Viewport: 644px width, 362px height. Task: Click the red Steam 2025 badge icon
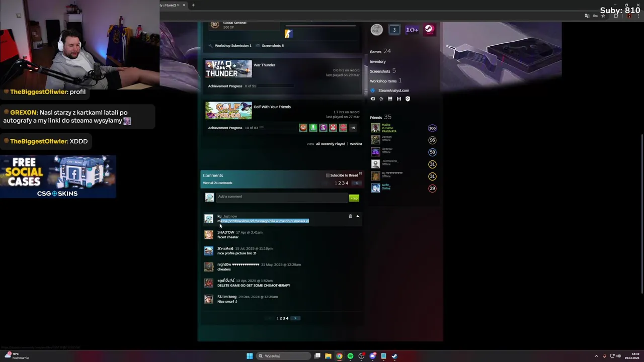[429, 30]
